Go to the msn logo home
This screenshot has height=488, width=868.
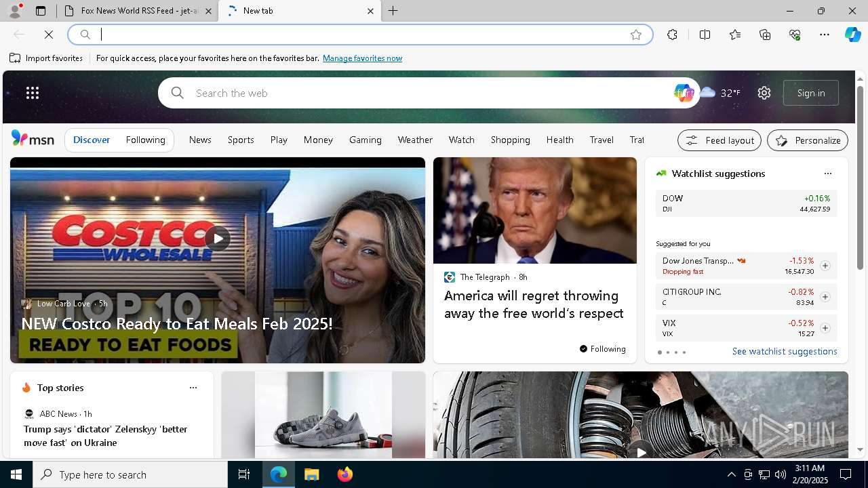click(x=33, y=139)
